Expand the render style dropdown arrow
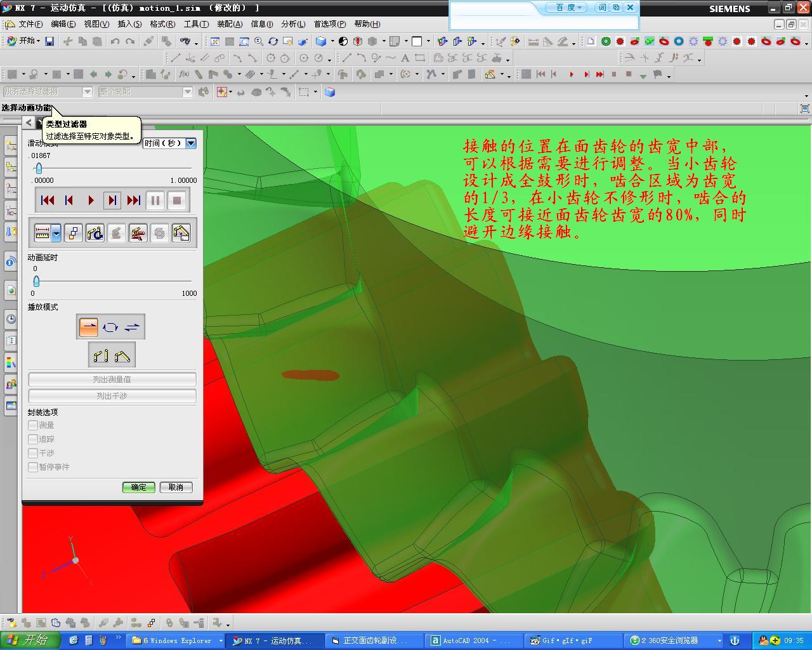This screenshot has width=812, height=650. click(332, 42)
